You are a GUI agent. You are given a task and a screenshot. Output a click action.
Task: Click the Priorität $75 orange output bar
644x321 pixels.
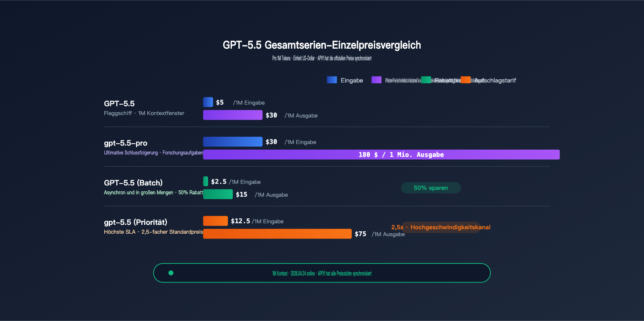tap(277, 234)
